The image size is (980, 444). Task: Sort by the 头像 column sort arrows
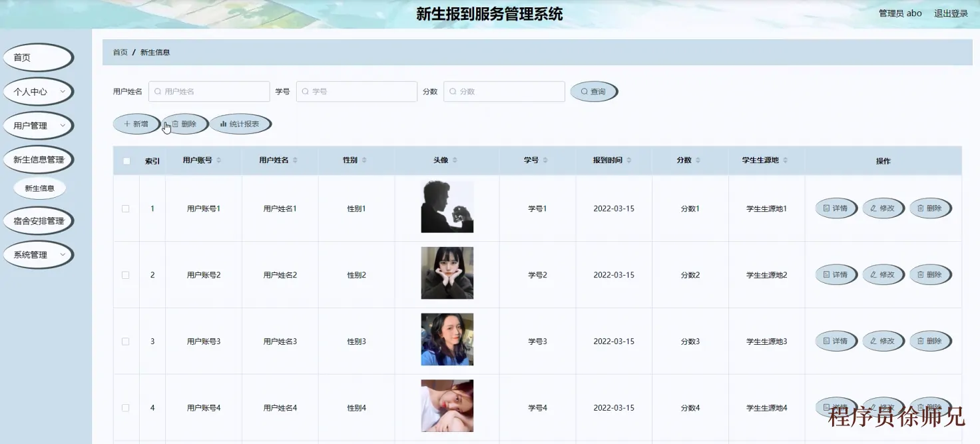tap(455, 160)
